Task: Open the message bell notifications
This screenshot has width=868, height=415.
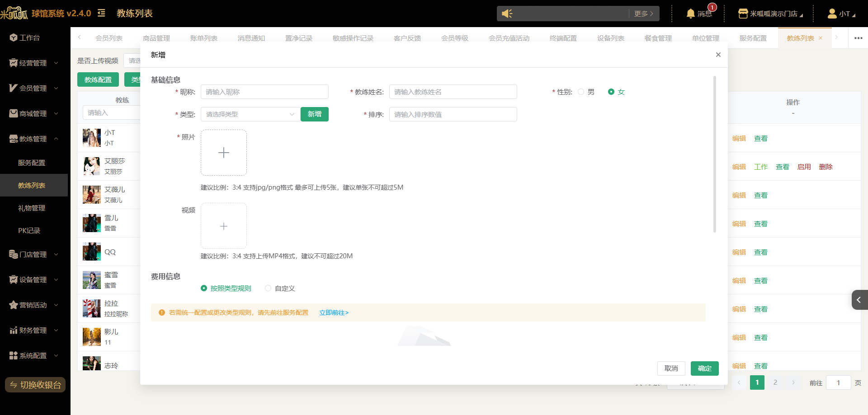Action: 690,14
